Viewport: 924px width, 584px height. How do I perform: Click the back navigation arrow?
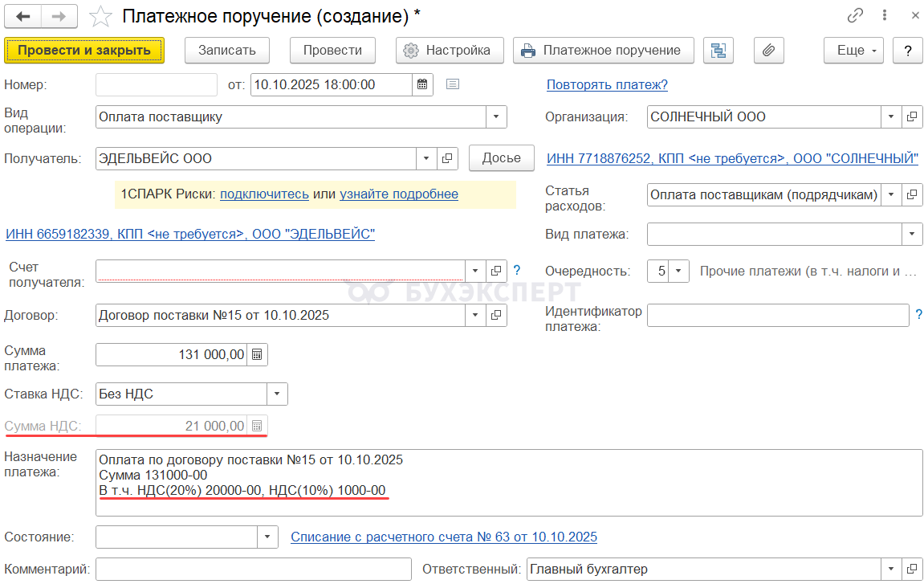tap(25, 16)
